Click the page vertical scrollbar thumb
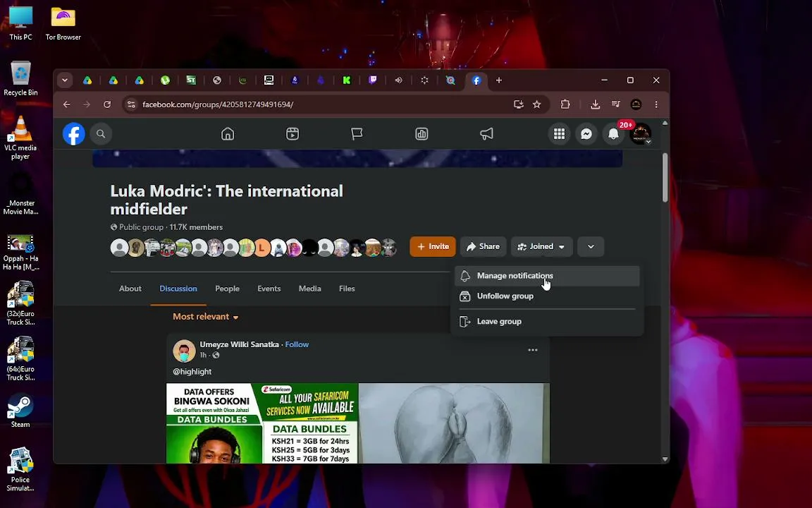Screen dimensions: 812x508 point(665,178)
